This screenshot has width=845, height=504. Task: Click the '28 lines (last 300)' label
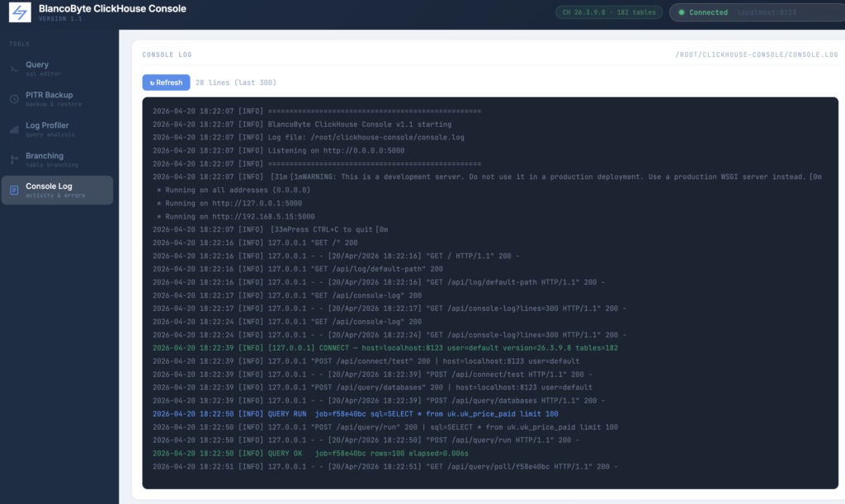coord(235,82)
